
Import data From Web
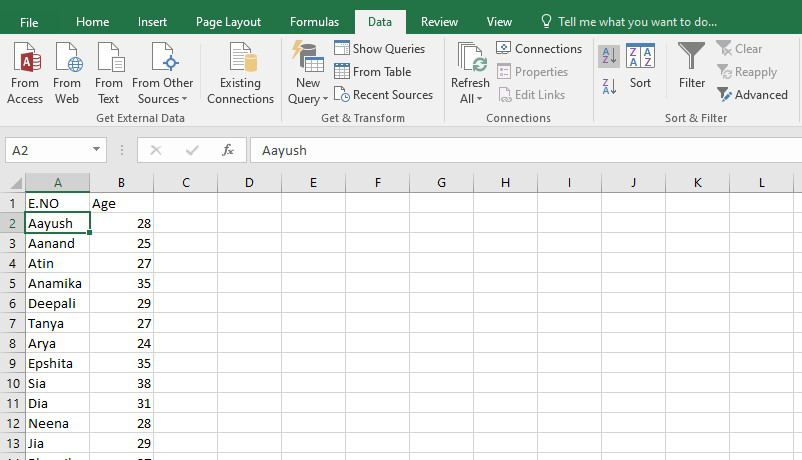click(67, 74)
